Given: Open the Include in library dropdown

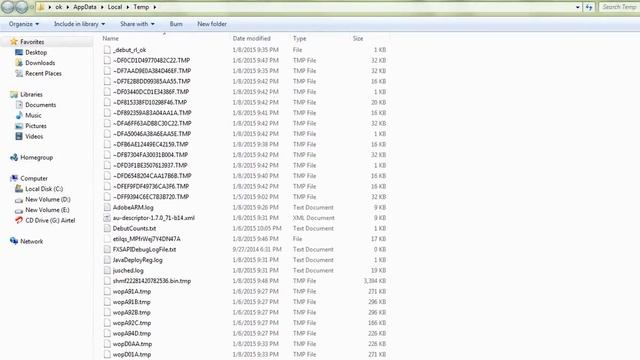Looking at the screenshot, I should coord(79,24).
